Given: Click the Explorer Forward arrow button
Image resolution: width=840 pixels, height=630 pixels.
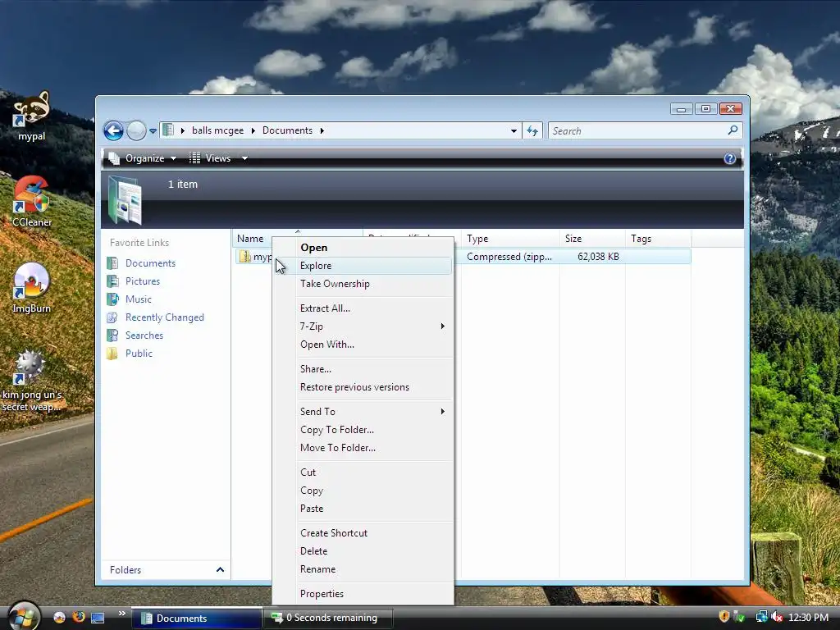Looking at the screenshot, I should tap(136, 130).
